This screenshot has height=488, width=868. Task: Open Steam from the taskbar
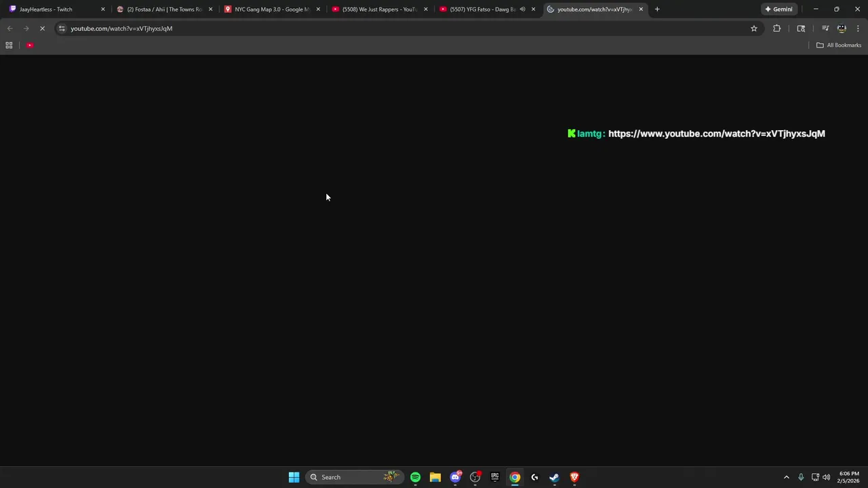[x=554, y=477]
